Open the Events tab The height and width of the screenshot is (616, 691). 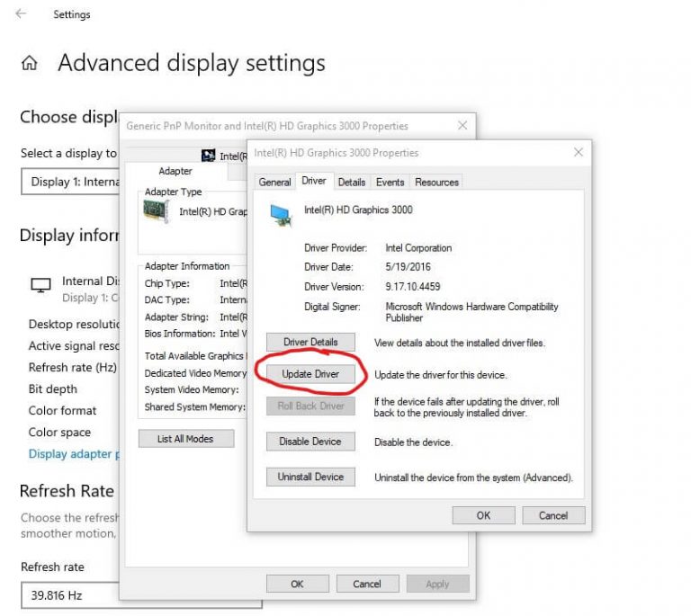click(x=390, y=182)
